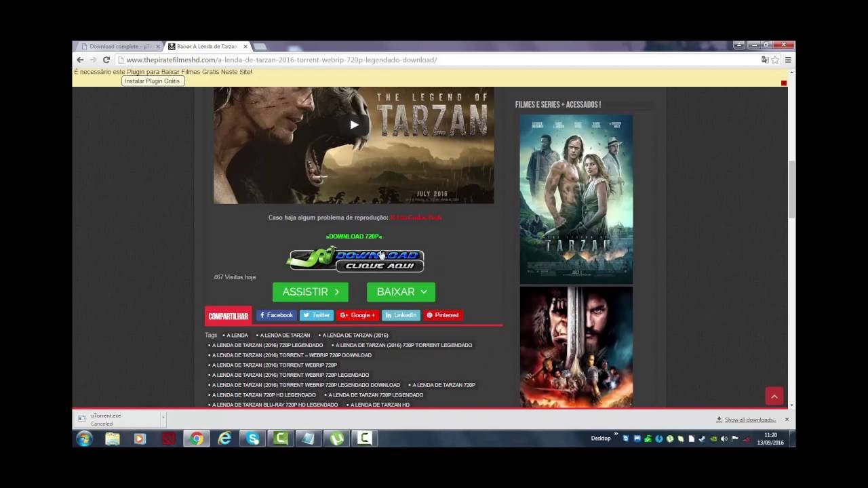
Task: Click the volume speaker tray icon
Action: (x=724, y=439)
